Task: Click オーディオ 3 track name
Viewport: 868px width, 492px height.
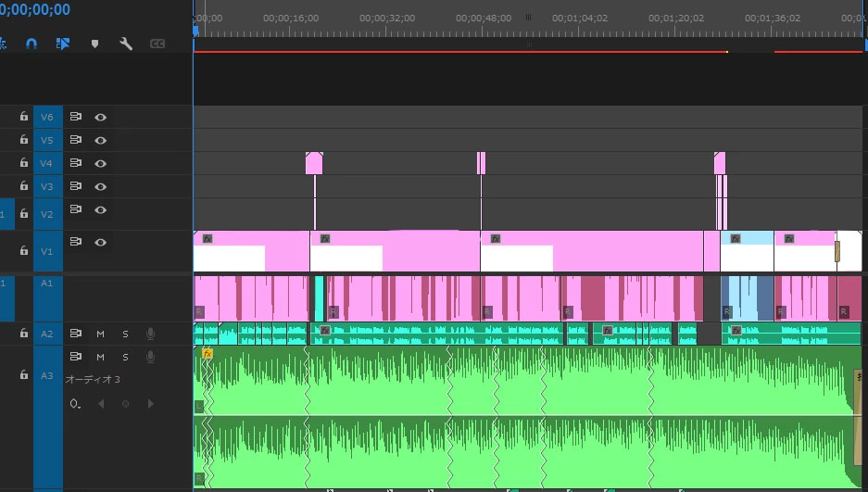Action: pyautogui.click(x=93, y=379)
